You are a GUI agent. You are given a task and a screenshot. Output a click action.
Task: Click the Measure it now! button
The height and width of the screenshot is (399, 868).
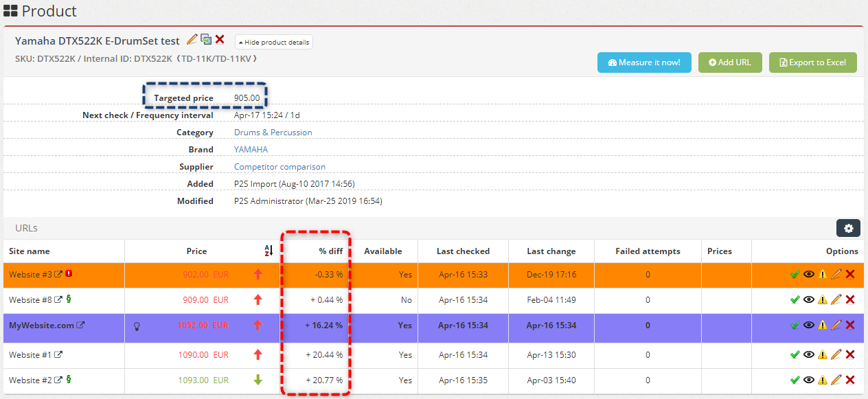click(x=644, y=62)
